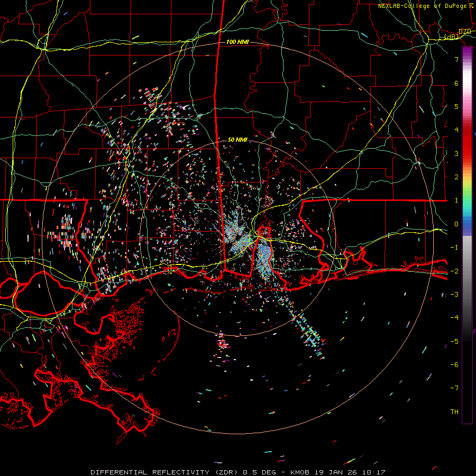
Task: Select the 100 NMI range ring label
Action: (x=237, y=42)
